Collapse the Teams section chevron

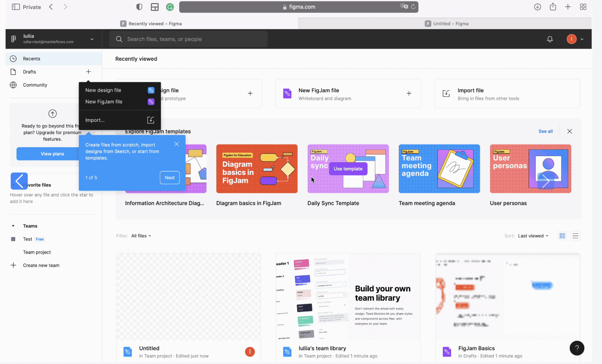click(13, 226)
